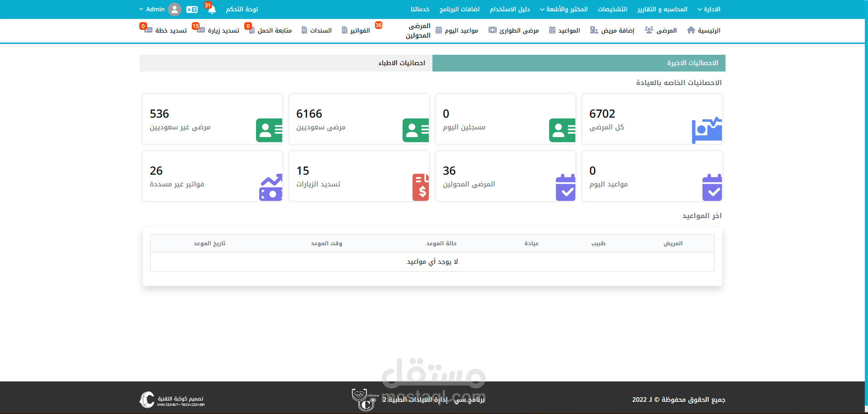
Task: Click the 15 badge on تسديد زيارة
Action: (x=195, y=26)
